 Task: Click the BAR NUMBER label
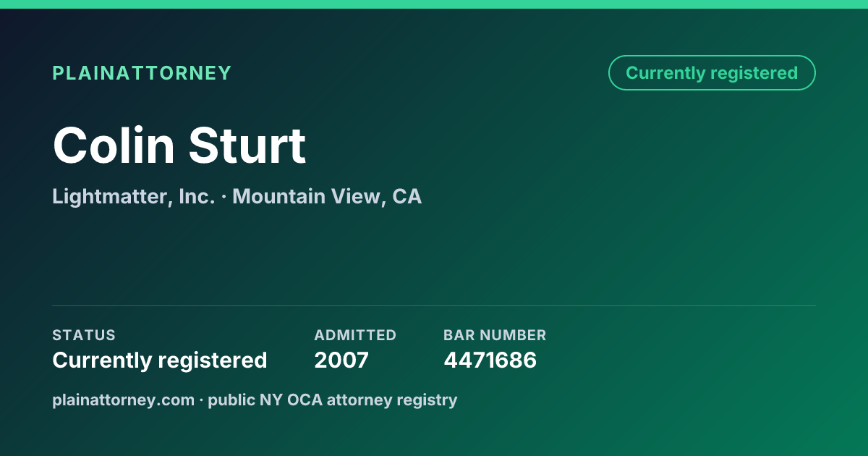coord(495,335)
